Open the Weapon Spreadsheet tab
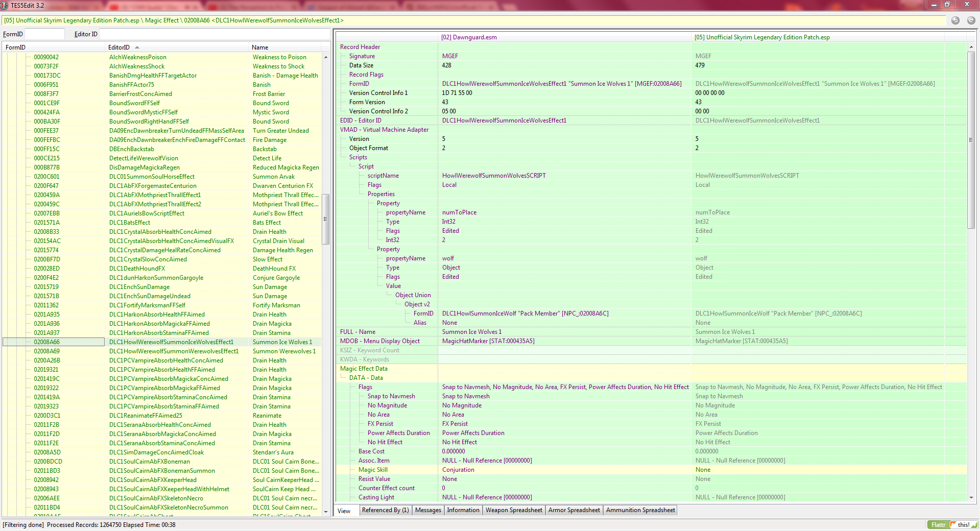Image resolution: width=980 pixels, height=531 pixels. 513,510
